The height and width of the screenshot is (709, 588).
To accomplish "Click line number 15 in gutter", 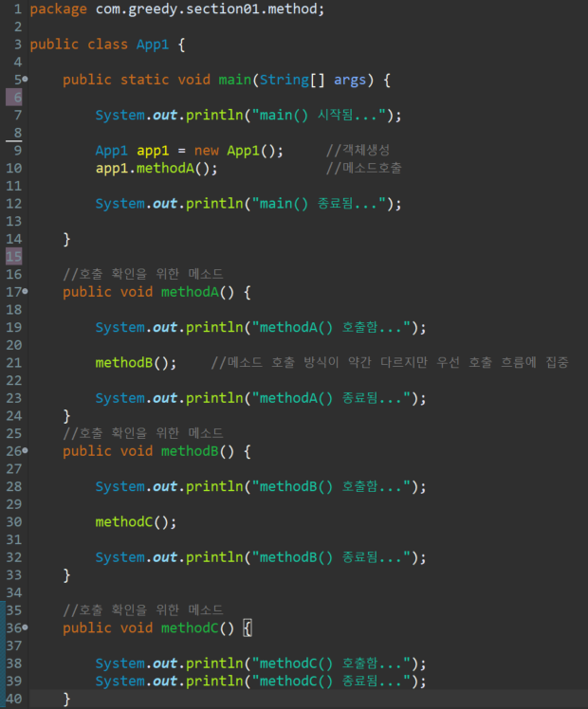I will click(13, 257).
